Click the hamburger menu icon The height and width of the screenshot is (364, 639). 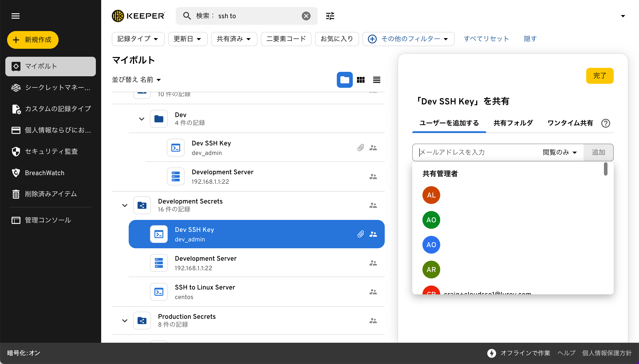click(x=16, y=16)
